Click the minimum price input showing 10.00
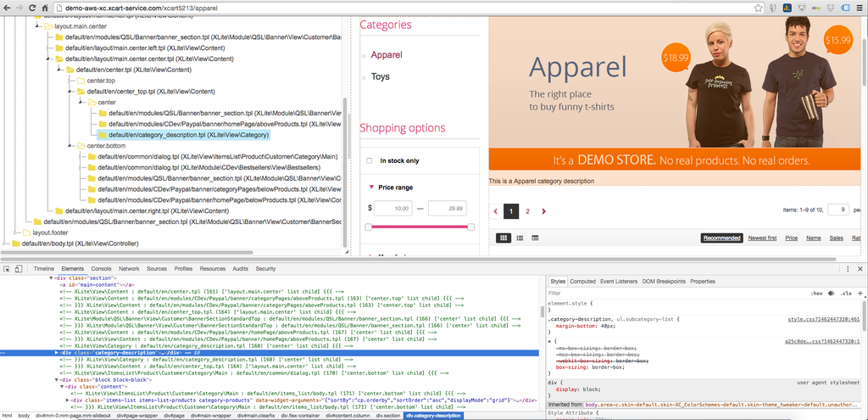Viewport: 868px width, 420px height. coord(392,209)
